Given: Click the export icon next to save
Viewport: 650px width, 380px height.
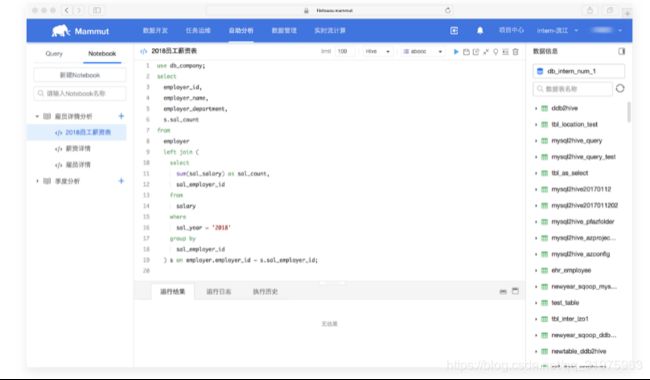Looking at the screenshot, I should click(476, 52).
